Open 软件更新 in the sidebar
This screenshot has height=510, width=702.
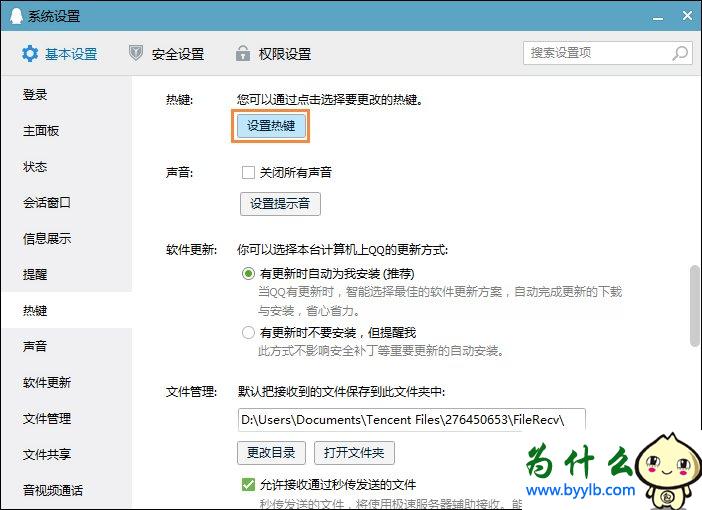pyautogui.click(x=66, y=382)
